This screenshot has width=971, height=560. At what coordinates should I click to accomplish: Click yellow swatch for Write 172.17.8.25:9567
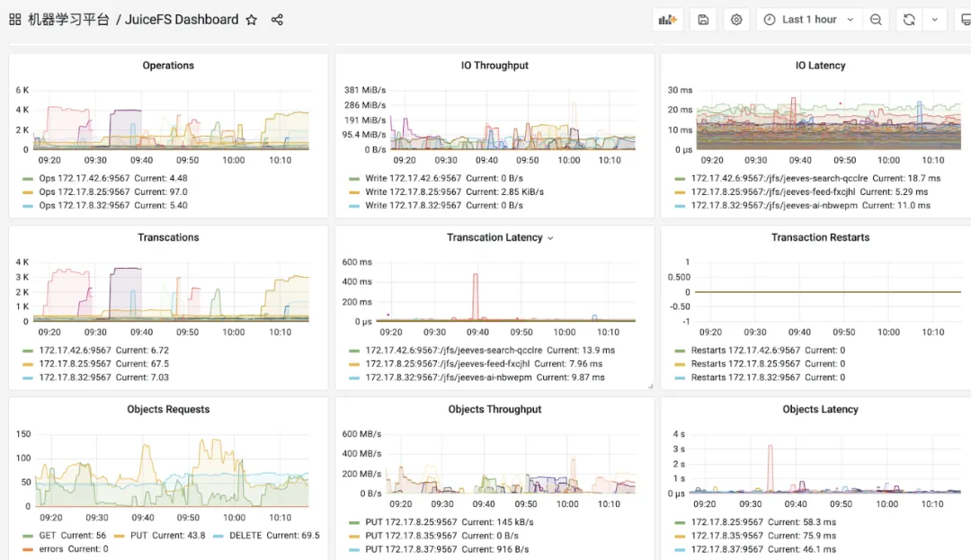point(354,192)
